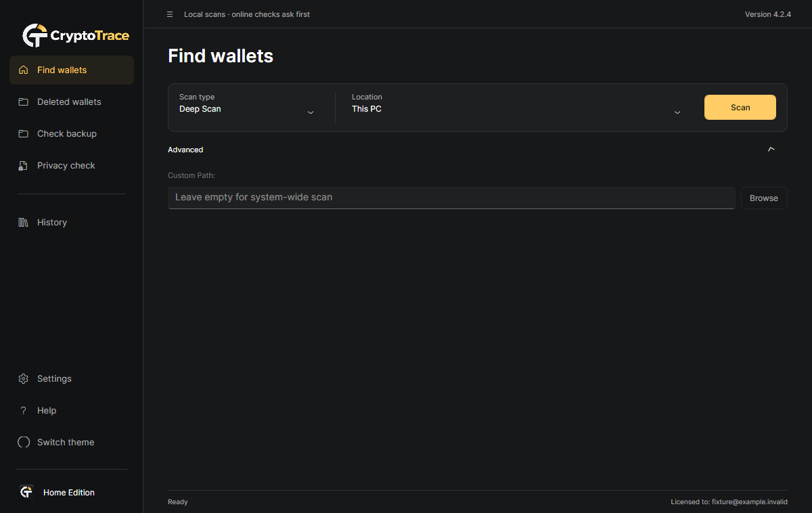This screenshot has width=812, height=513.
Task: Start scanning with the Scan button
Action: (740, 107)
